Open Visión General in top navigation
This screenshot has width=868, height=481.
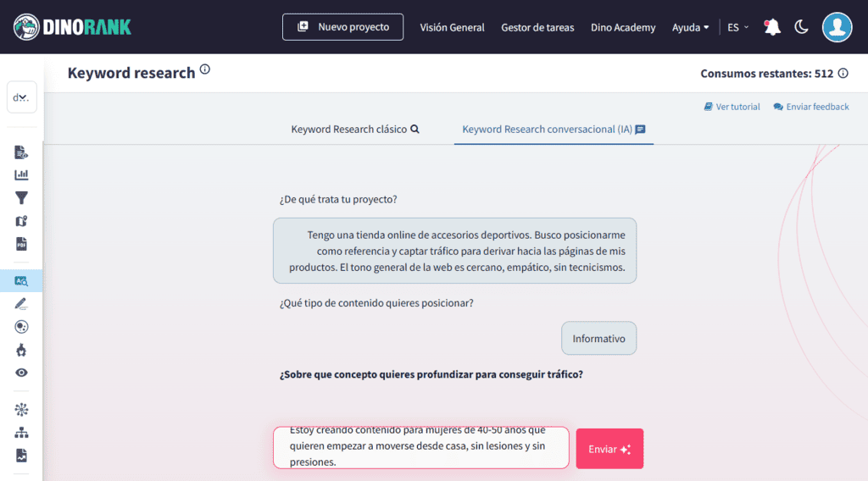(x=452, y=28)
